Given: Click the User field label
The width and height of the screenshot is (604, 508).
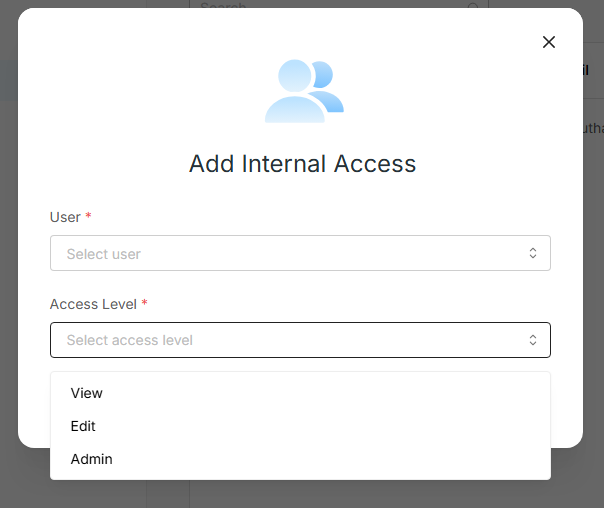Looking at the screenshot, I should pos(64,217).
